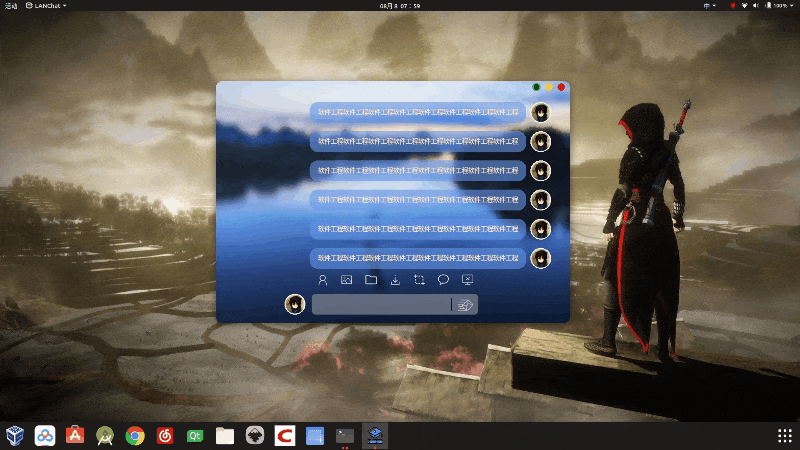
Task: Open the Activities overview in top bar
Action: pos(11,6)
